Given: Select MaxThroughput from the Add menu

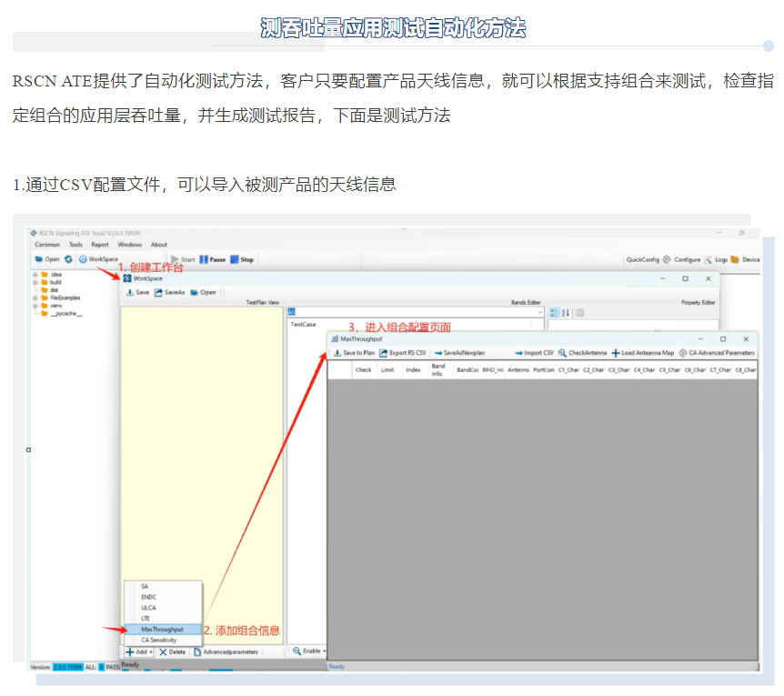Looking at the screenshot, I should point(162,629).
